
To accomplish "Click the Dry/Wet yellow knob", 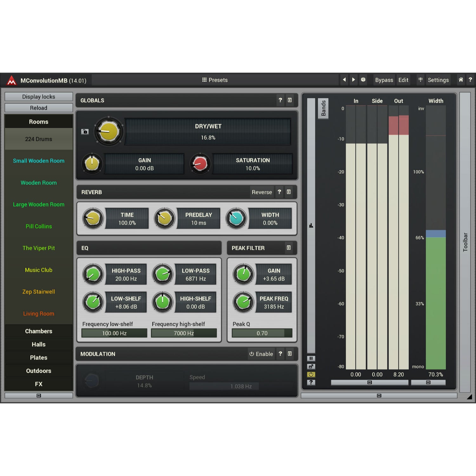I will point(109,131).
